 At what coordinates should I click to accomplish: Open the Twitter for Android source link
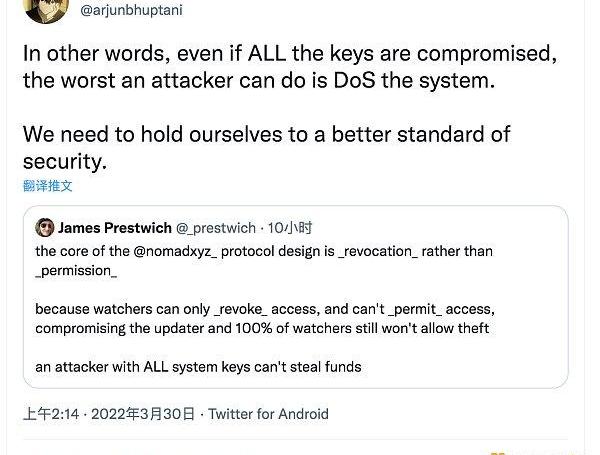tap(268, 413)
